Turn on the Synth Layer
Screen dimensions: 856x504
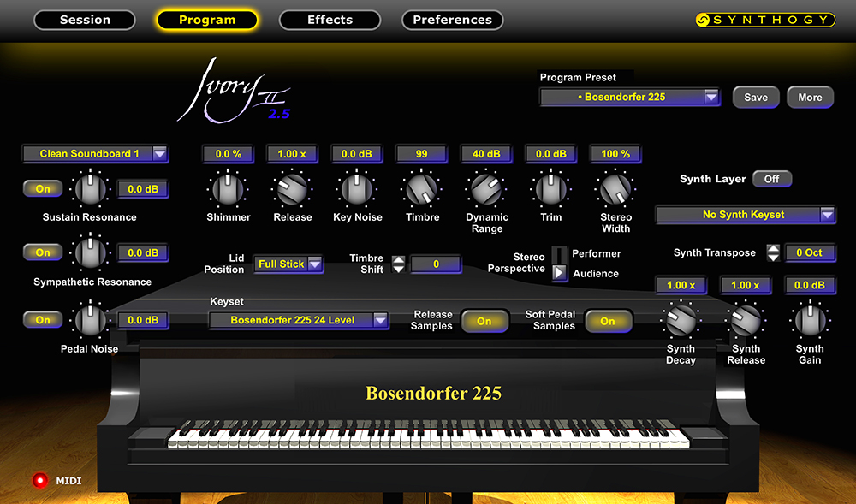coord(771,179)
